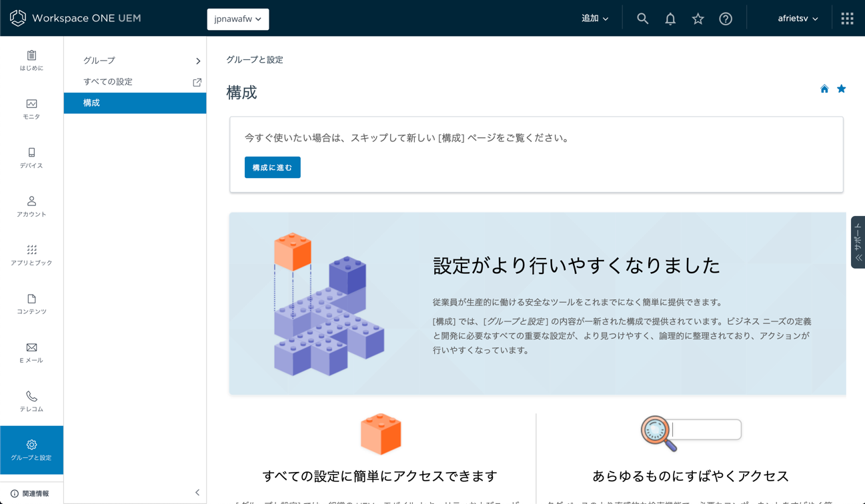Open the アカウント sidebar section
This screenshot has height=504, width=865.
coord(31,207)
